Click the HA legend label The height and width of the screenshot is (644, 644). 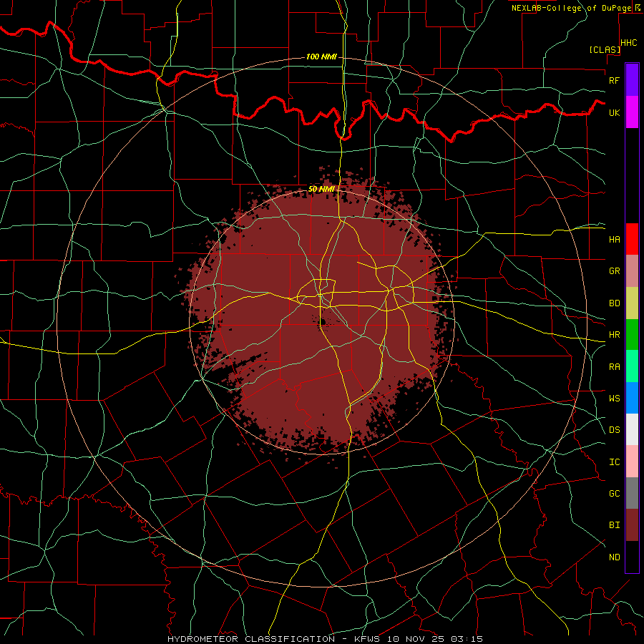pyautogui.click(x=614, y=240)
